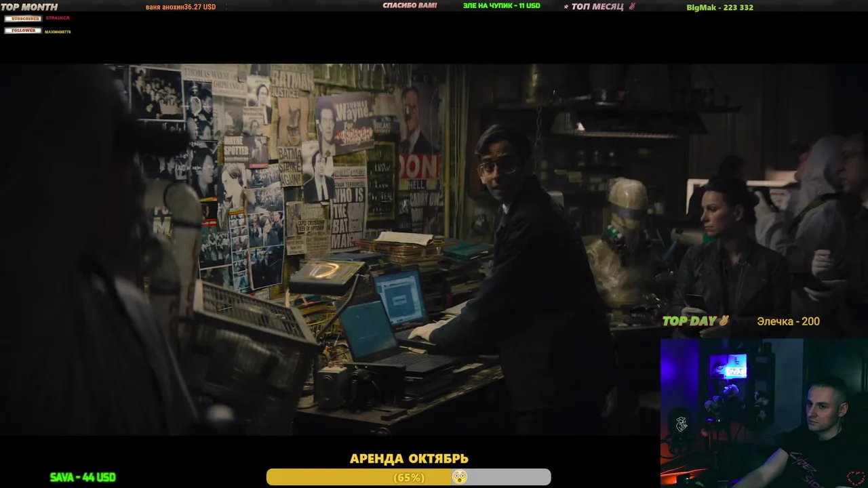The image size is (868, 488).
Task: Click the top donor 'BigMak - 223 332'
Action: (720, 7)
